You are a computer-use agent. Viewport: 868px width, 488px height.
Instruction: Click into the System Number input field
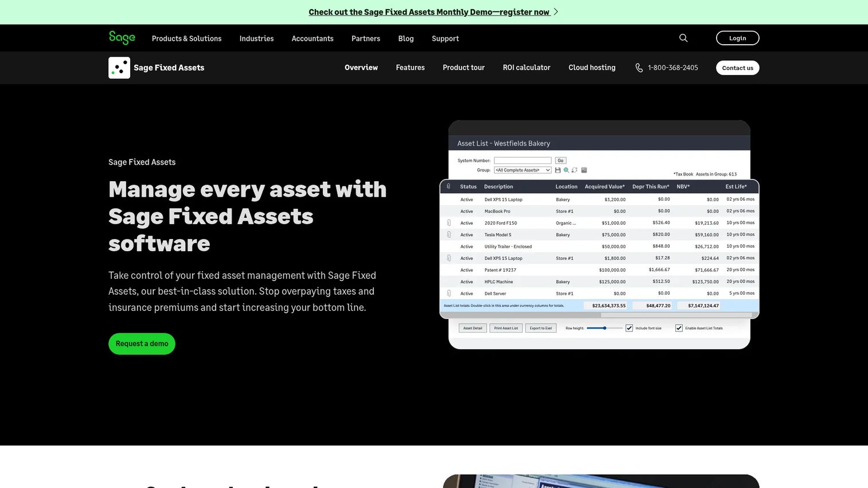523,161
